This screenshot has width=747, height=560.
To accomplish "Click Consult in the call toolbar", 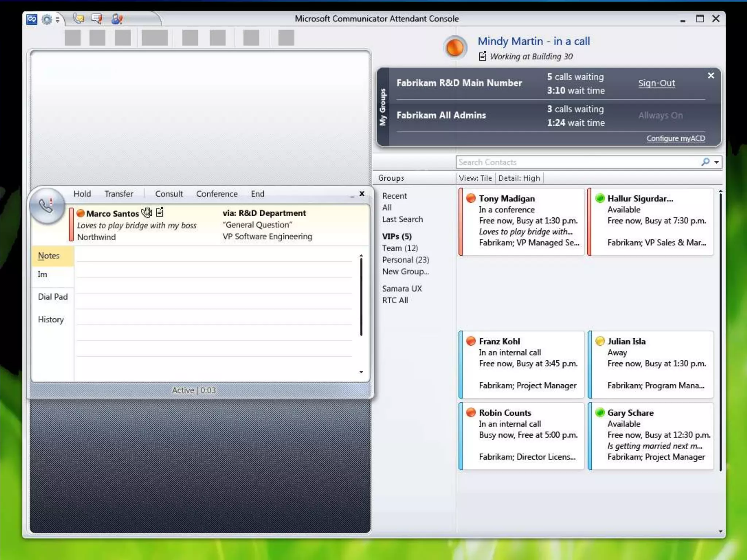I will [x=169, y=194].
